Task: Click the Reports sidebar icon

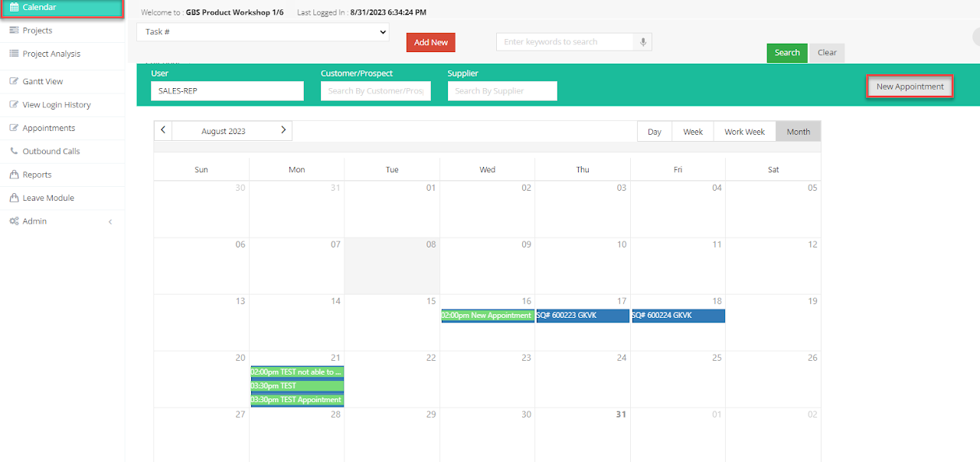Action: pyautogui.click(x=14, y=175)
